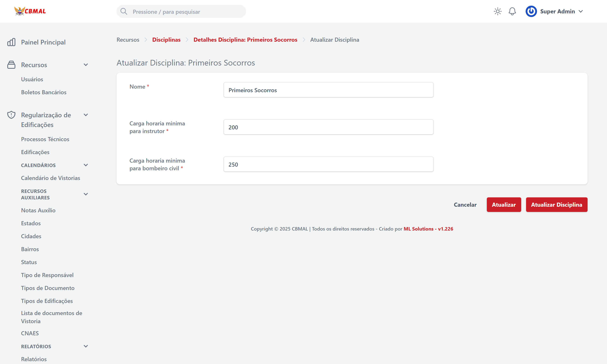This screenshot has height=364, width=607.
Task: Collapse the Recursos sidebar section
Action: point(86,65)
